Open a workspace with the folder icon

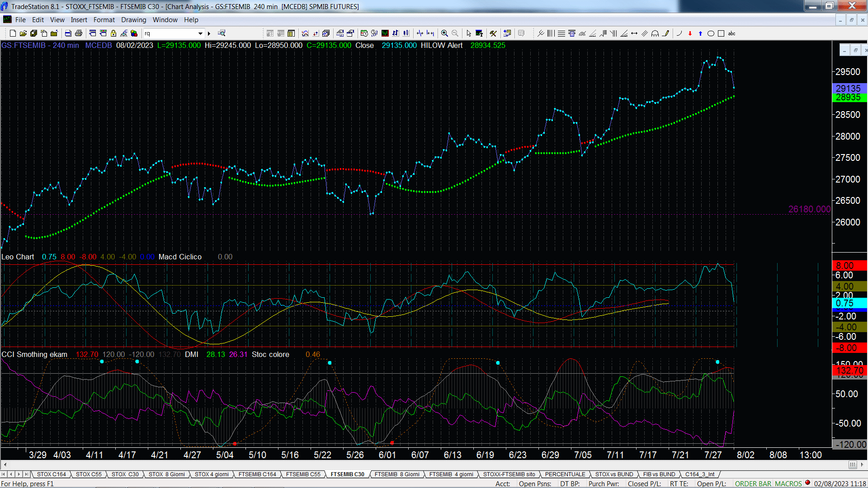23,33
